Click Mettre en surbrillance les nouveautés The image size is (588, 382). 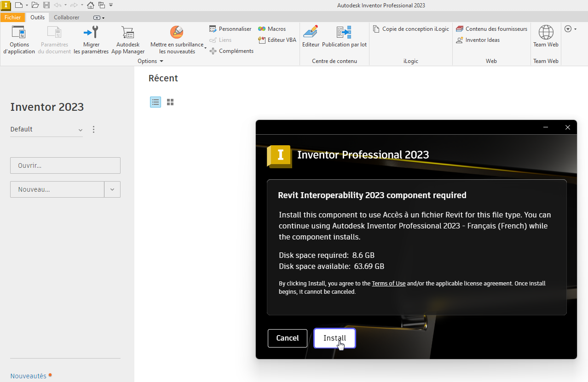click(x=177, y=40)
